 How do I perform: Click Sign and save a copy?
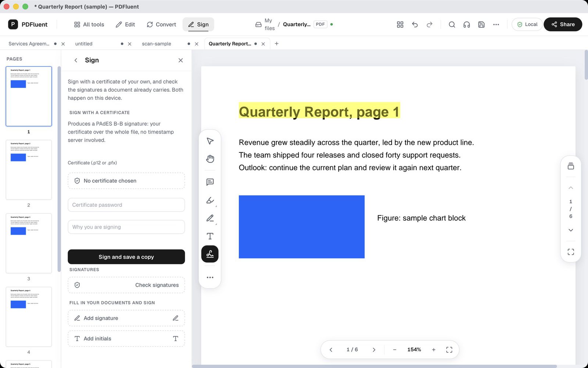[x=126, y=257]
